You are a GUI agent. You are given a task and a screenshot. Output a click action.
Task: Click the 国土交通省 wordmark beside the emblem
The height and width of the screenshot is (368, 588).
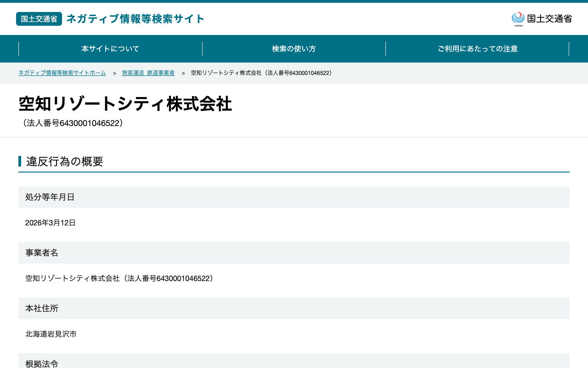[x=549, y=19]
